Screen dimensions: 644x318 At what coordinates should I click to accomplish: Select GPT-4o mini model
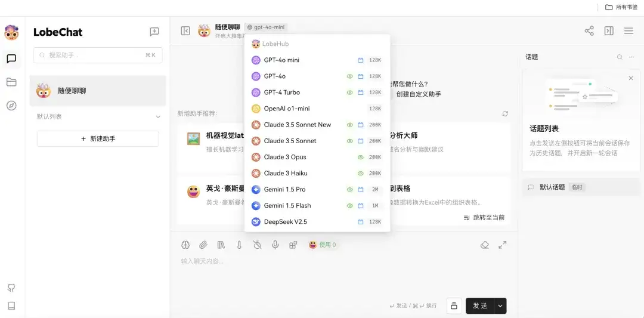(317, 60)
